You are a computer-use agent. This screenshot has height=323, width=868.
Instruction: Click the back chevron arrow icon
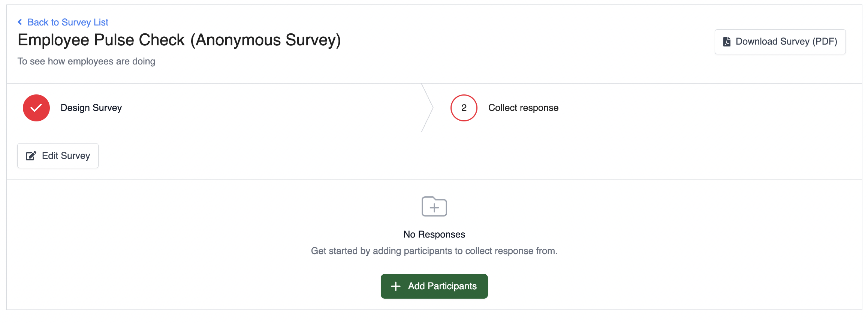coord(20,22)
